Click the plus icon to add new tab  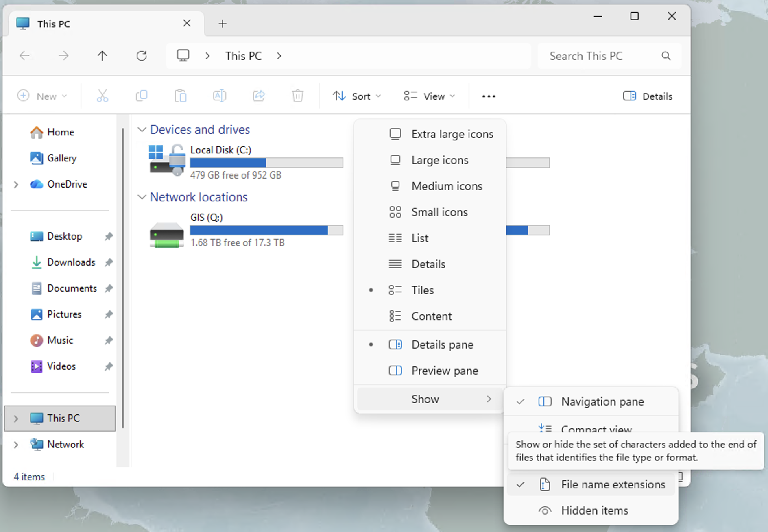pos(223,24)
